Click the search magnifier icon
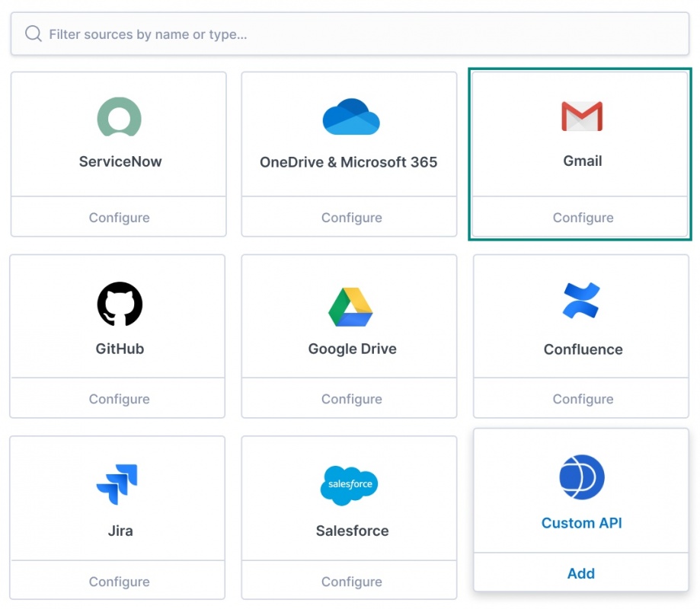This screenshot has width=700, height=609. [33, 33]
